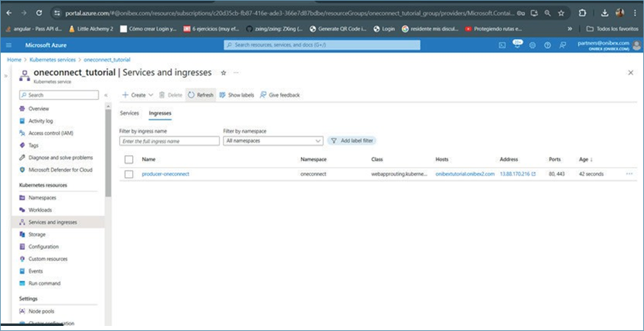Screen dimensions: 644x331
Task: Open the partners@onibex.com account avatar
Action: click(x=637, y=46)
